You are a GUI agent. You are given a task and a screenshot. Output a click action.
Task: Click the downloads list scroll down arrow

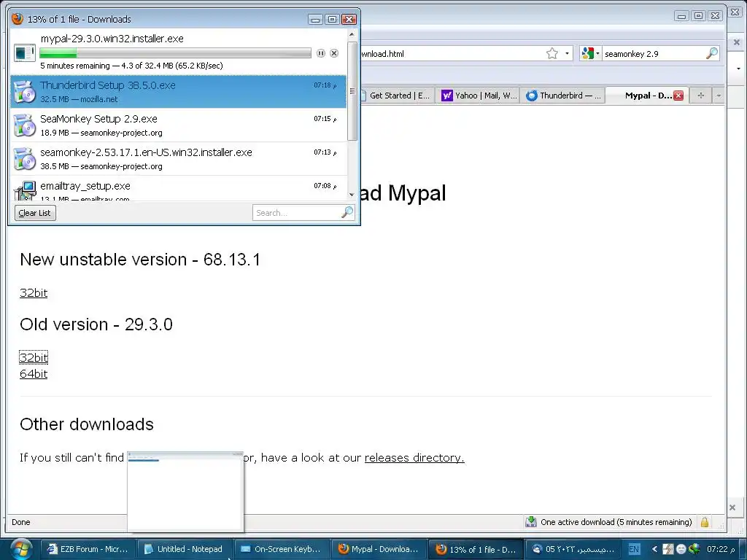pyautogui.click(x=352, y=194)
